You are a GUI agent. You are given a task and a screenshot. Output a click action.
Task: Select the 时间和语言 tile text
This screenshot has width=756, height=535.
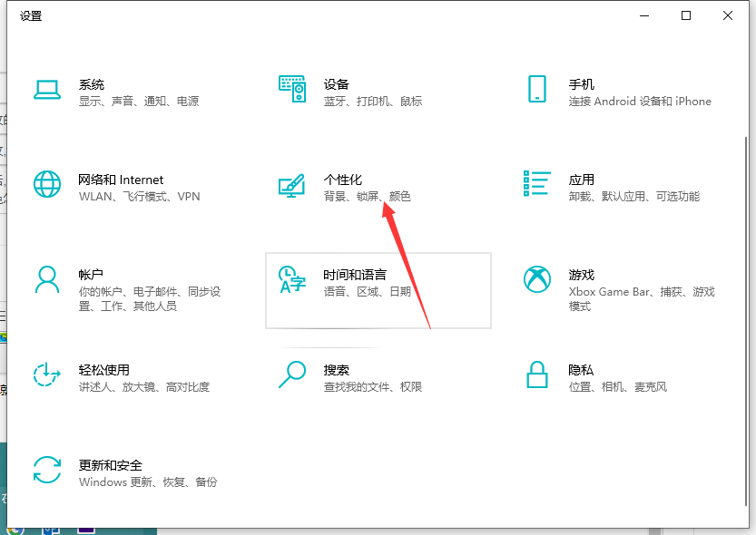(355, 275)
